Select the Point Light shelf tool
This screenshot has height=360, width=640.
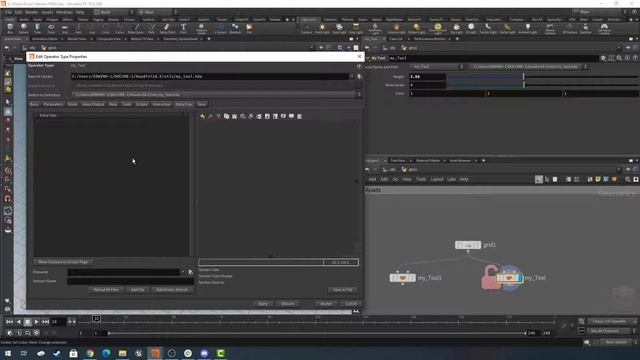[x=322, y=28]
